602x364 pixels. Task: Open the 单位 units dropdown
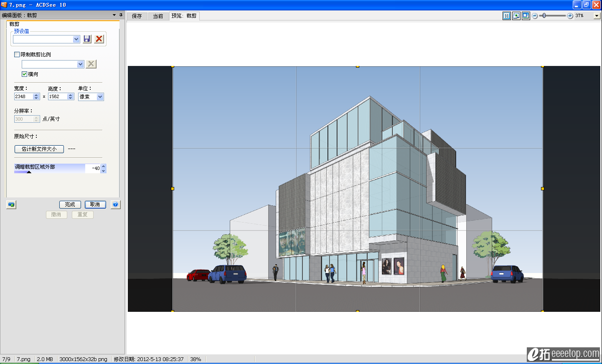[x=100, y=97]
